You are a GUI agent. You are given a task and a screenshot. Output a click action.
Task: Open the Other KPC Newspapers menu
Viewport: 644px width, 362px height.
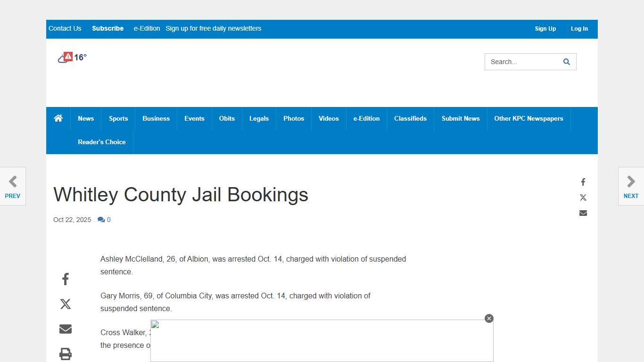[528, 118]
